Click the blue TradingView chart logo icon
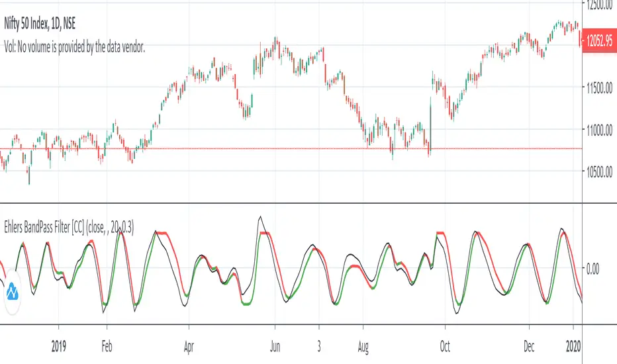 click(x=12, y=292)
